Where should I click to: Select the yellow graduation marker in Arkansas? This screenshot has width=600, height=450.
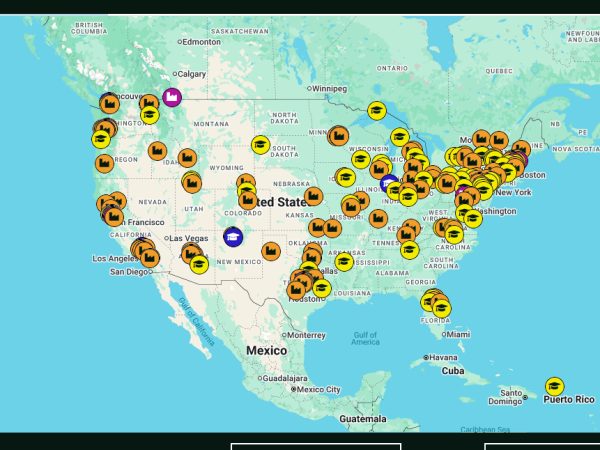coord(344,262)
